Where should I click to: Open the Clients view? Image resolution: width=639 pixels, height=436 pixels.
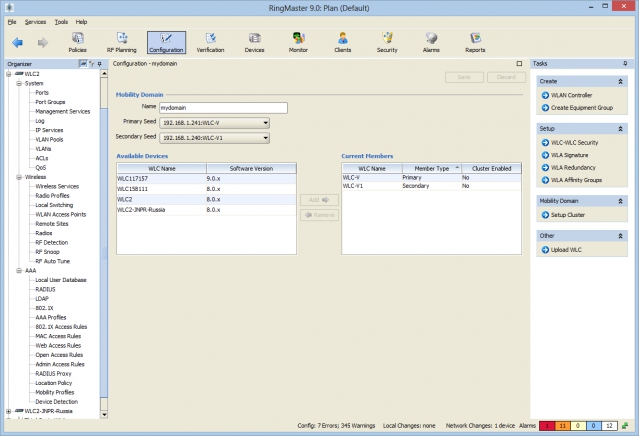343,42
